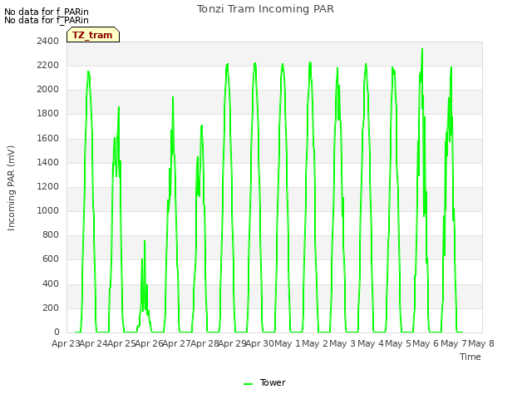The width and height of the screenshot is (532, 399).
Task: Select the Tower legend label
Action: coord(273,382)
